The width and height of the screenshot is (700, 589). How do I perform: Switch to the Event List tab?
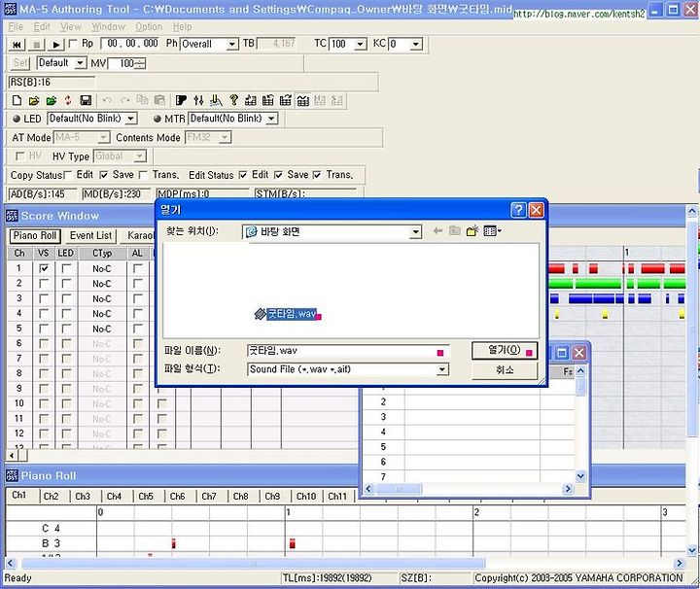(90, 235)
